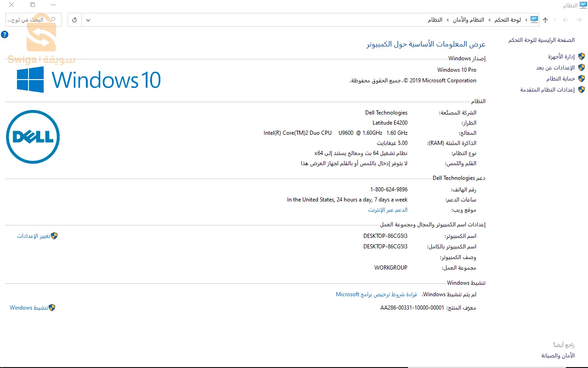Screen dimensions: 588x368
Task: Click the لم يتم تنشيط Windows status text
Action: [x=449, y=294]
